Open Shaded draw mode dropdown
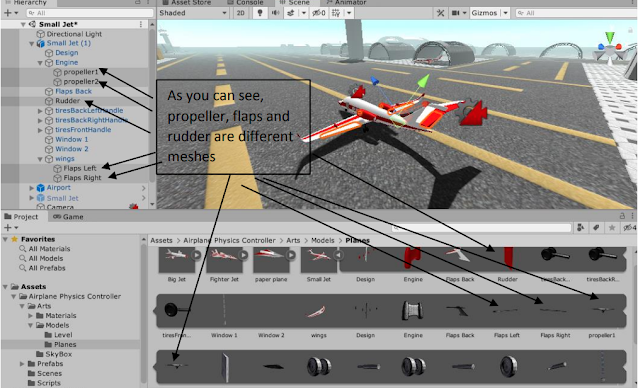 [192, 13]
